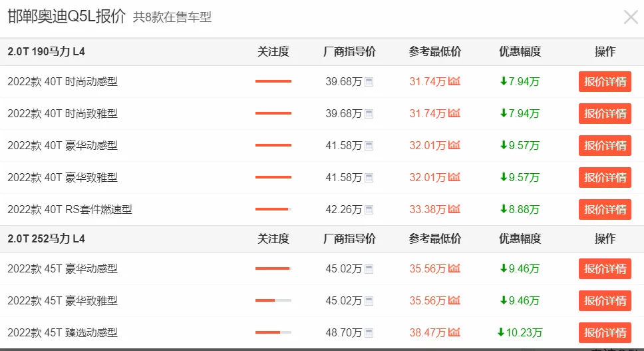View price trend chart for 40T 时尚致雅型
The image size is (644, 351).
(454, 113)
